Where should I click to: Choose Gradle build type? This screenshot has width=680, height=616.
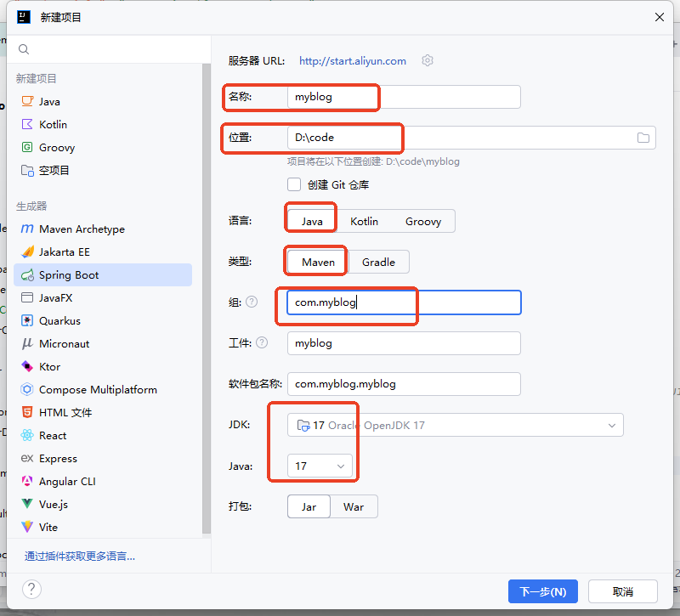[x=378, y=263]
